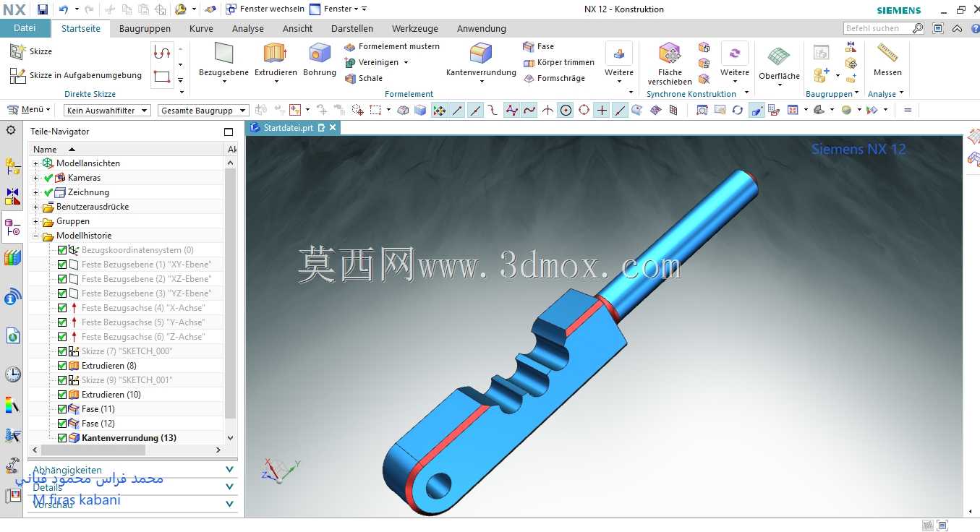
Task: Close the Startdatei.prt tab
Action: click(333, 127)
